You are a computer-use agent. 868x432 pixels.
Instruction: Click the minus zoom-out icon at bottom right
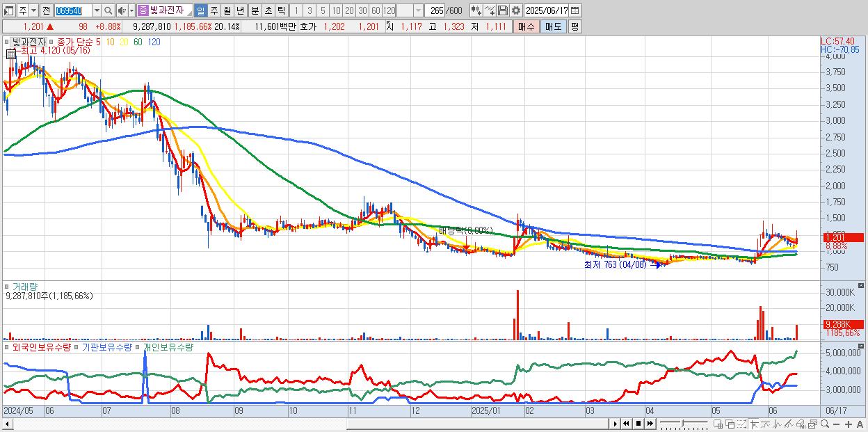(837, 424)
